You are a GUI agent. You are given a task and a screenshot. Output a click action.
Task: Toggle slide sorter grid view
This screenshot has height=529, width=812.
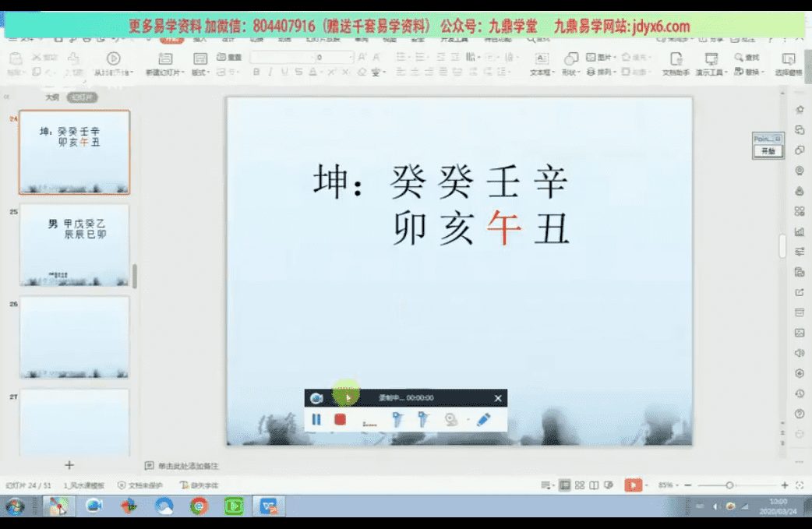click(x=580, y=485)
